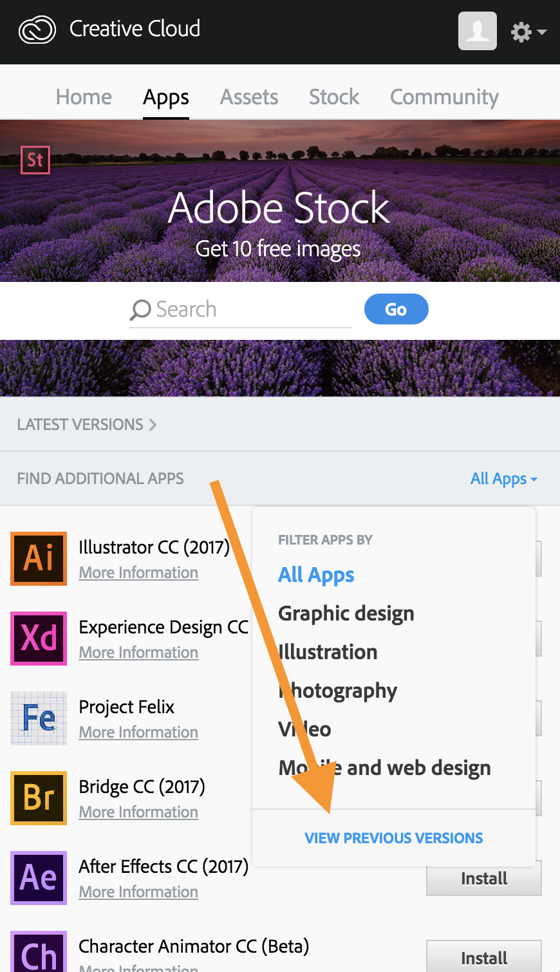Open the settings gear menu
The height and width of the screenshot is (972, 560).
[527, 32]
